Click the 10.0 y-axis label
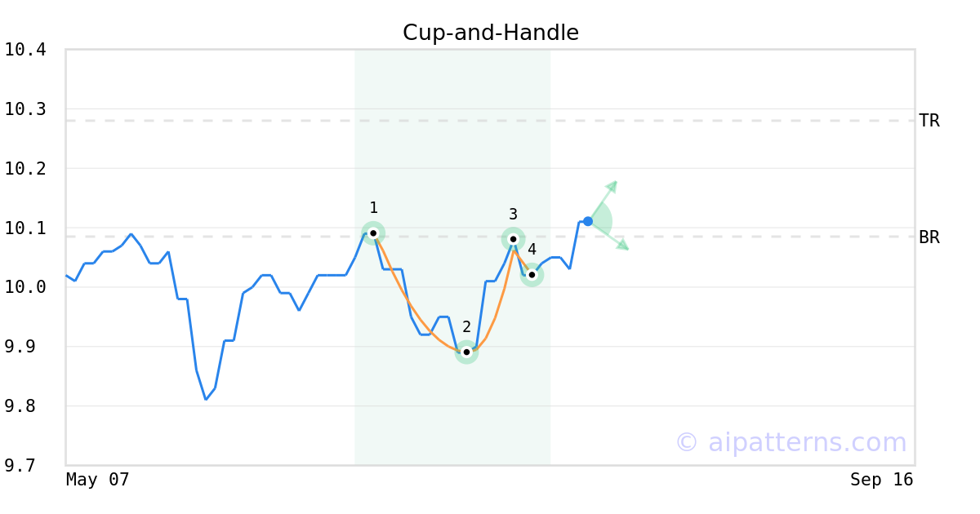Viewport: 980px width, 514px height. coord(24,287)
